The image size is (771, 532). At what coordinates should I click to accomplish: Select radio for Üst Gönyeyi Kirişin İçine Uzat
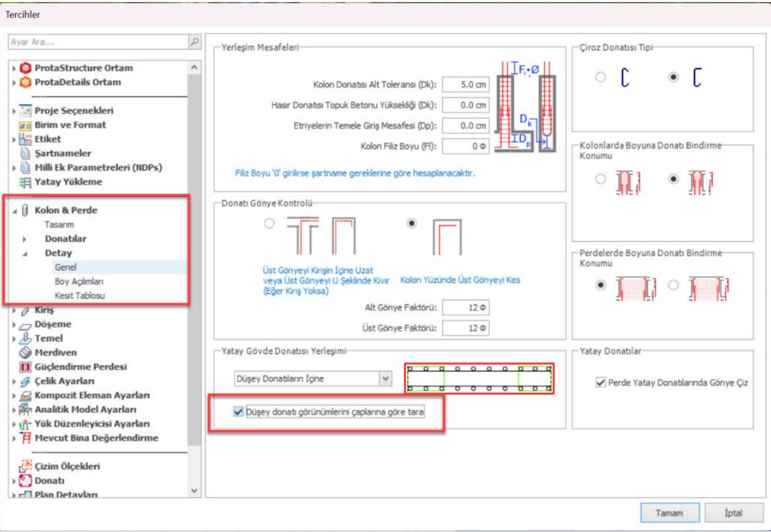(x=270, y=223)
